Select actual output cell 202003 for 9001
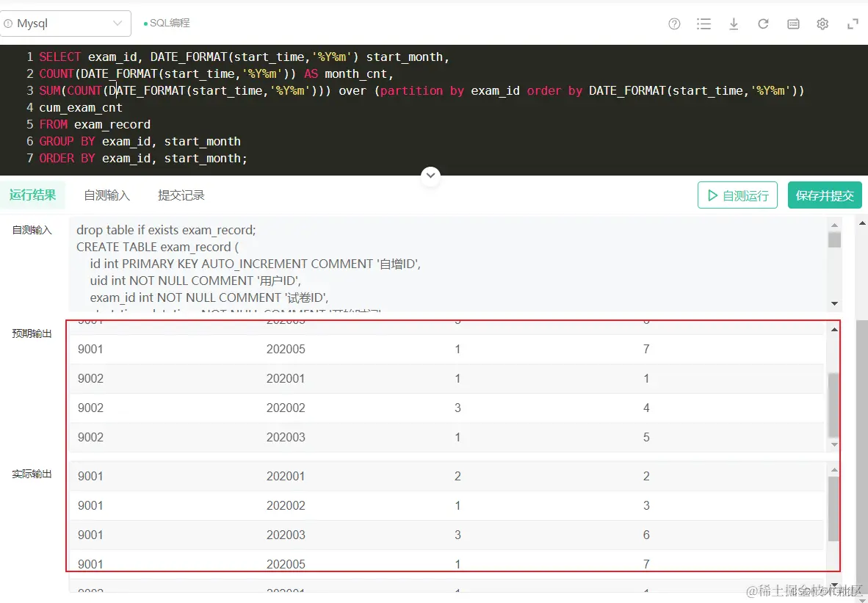868x603 pixels. tap(286, 535)
